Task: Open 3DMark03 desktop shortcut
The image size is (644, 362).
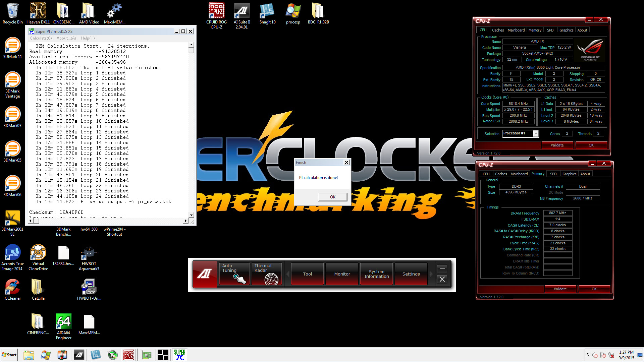Action: (x=12, y=117)
